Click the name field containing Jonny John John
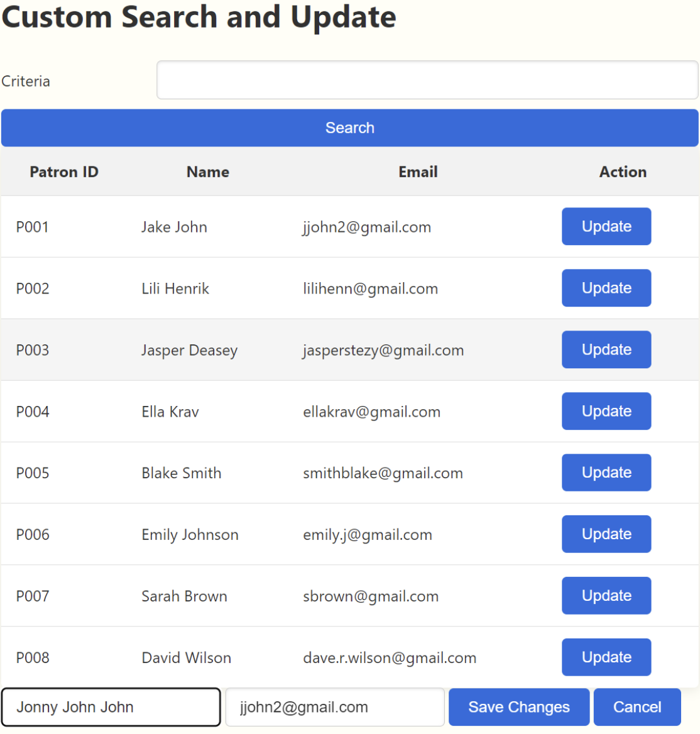The image size is (700, 734). pos(111,707)
